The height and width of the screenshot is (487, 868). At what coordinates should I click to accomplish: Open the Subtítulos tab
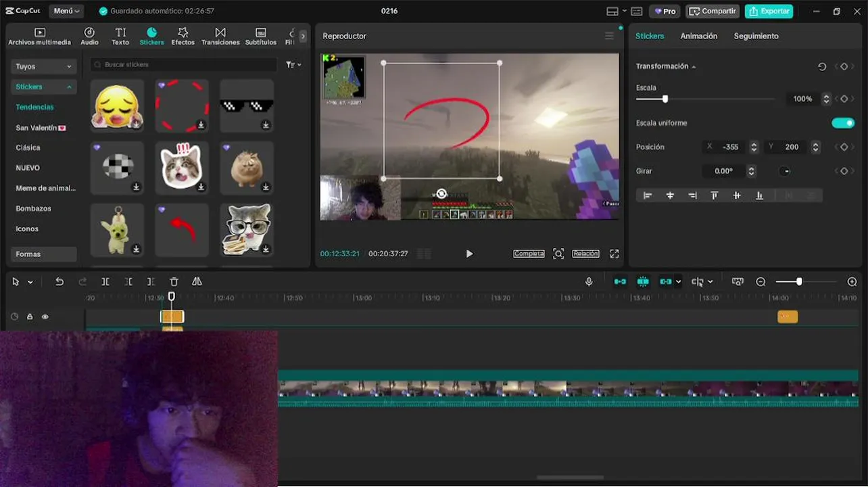pyautogui.click(x=261, y=37)
